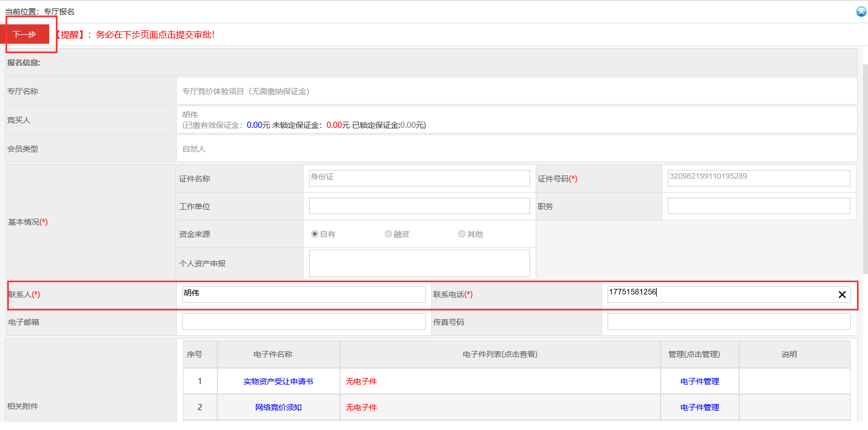Click the red 下一步 button

[x=25, y=34]
